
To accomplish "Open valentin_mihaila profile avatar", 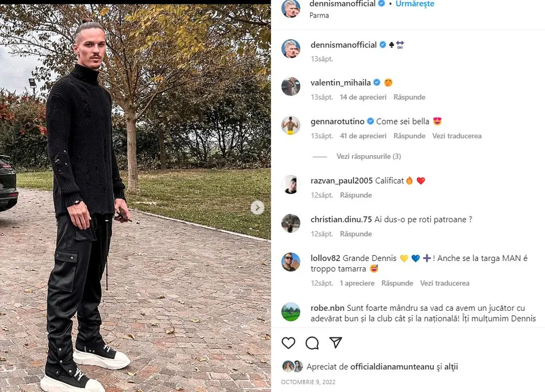I will (x=291, y=86).
